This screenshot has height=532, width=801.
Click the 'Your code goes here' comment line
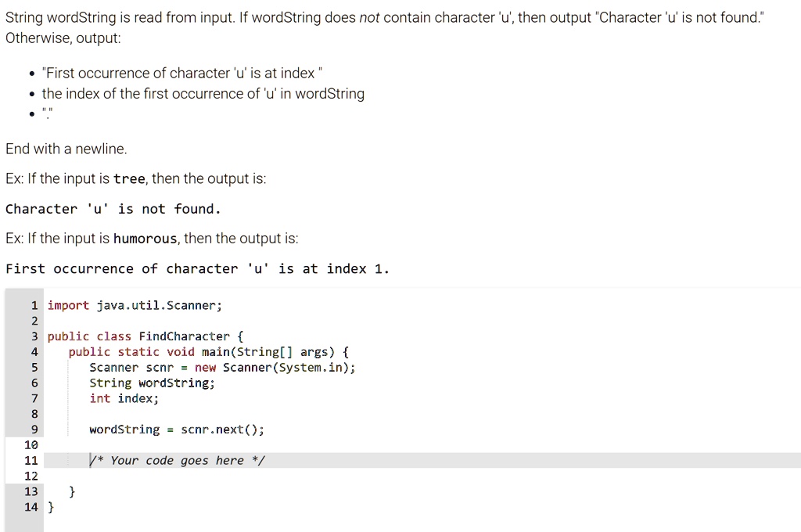click(178, 460)
